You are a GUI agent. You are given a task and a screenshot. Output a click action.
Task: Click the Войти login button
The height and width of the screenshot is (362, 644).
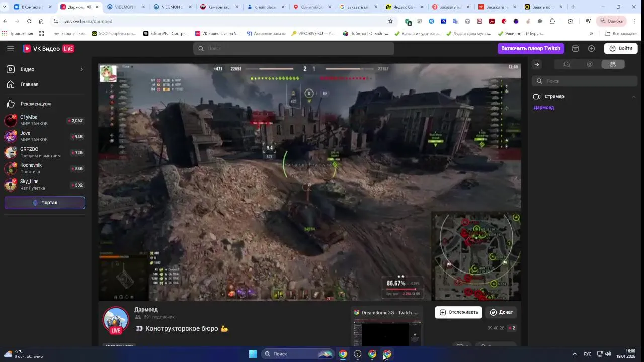click(621, 48)
